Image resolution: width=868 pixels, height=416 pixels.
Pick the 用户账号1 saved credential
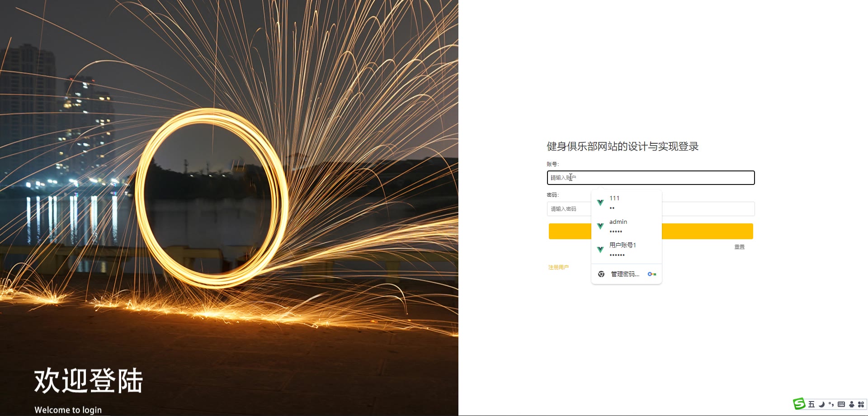(627, 250)
